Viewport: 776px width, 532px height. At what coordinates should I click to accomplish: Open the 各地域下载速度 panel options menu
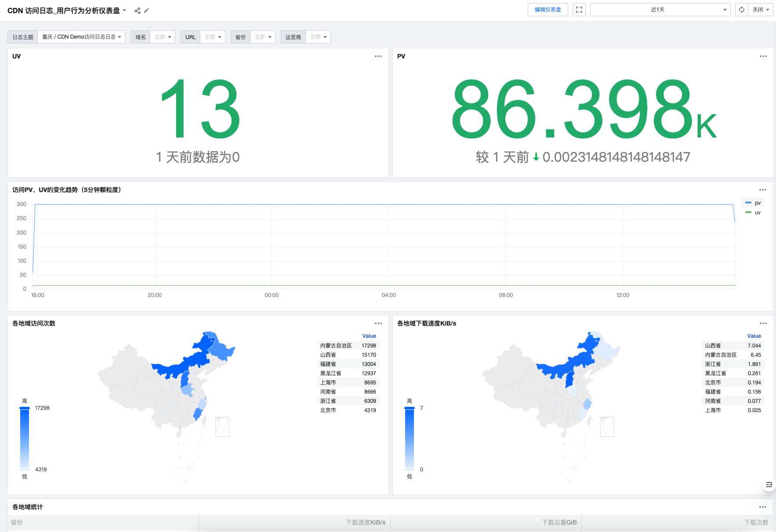pyautogui.click(x=763, y=323)
